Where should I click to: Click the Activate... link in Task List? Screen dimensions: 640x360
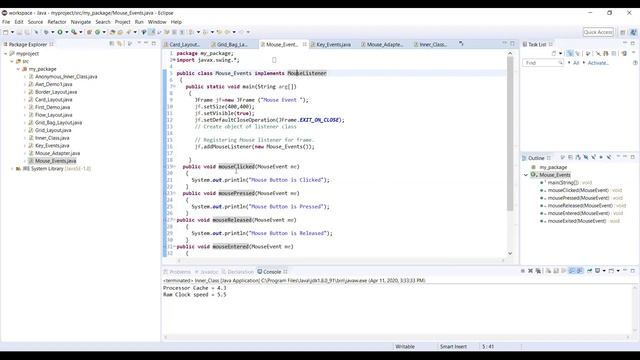click(598, 63)
